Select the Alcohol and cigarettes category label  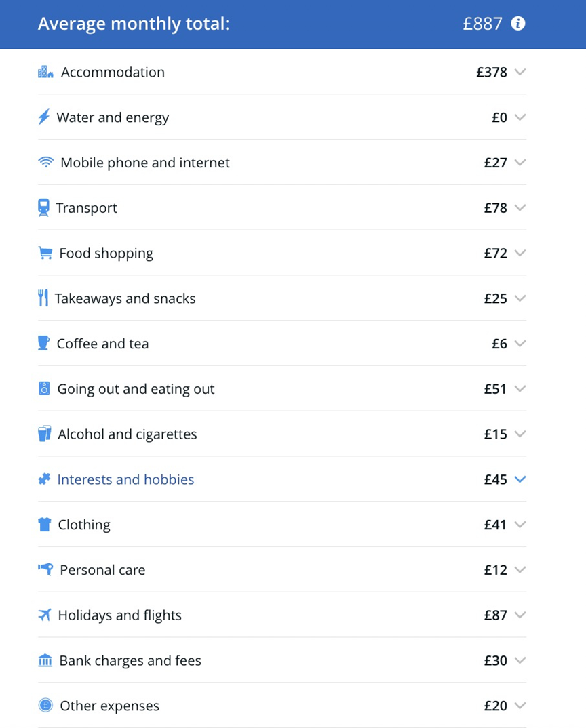pos(128,434)
